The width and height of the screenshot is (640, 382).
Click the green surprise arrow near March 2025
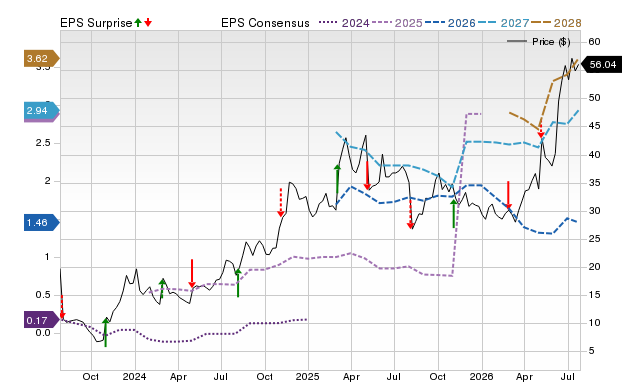tap(337, 179)
